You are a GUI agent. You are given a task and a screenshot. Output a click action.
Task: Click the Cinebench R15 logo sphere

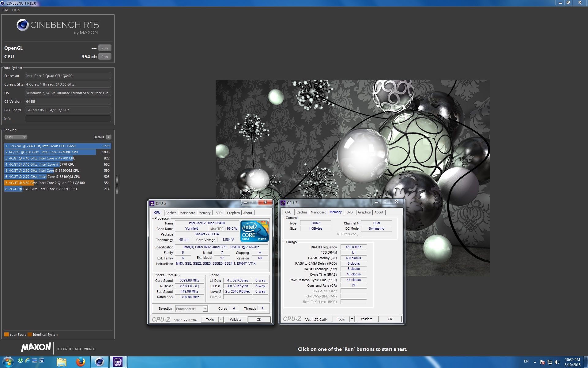[22, 25]
